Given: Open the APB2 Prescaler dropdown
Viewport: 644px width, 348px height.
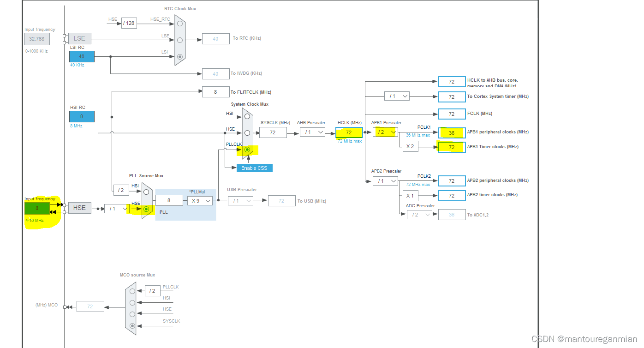Looking at the screenshot, I should 385,181.
